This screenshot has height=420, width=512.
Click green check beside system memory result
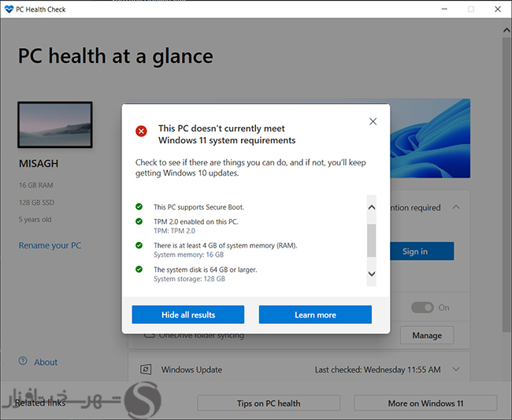139,245
